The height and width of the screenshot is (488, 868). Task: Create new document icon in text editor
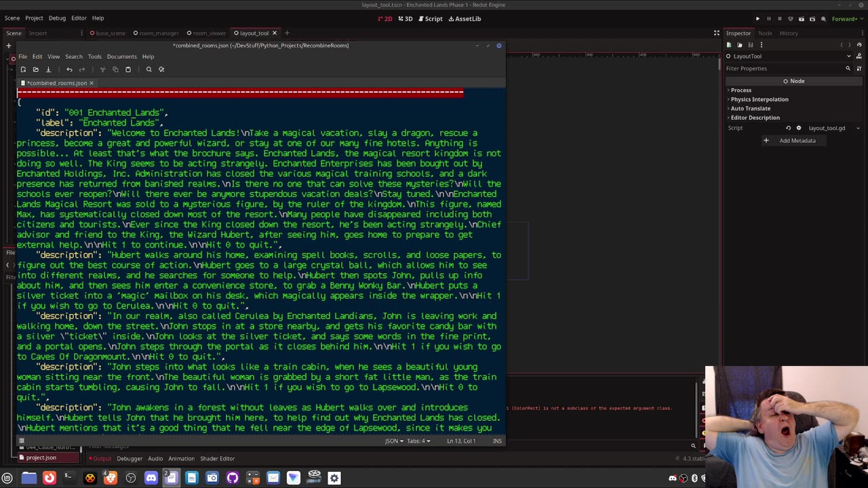pos(23,69)
